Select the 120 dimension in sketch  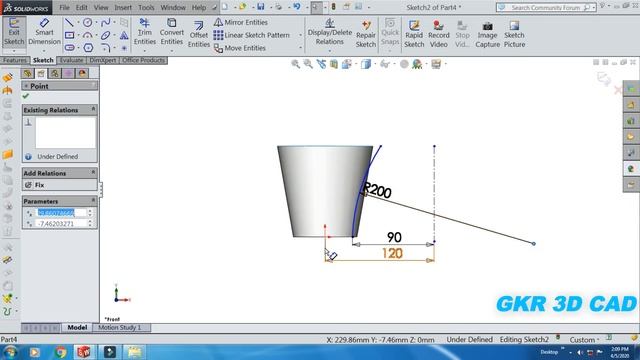click(392, 253)
